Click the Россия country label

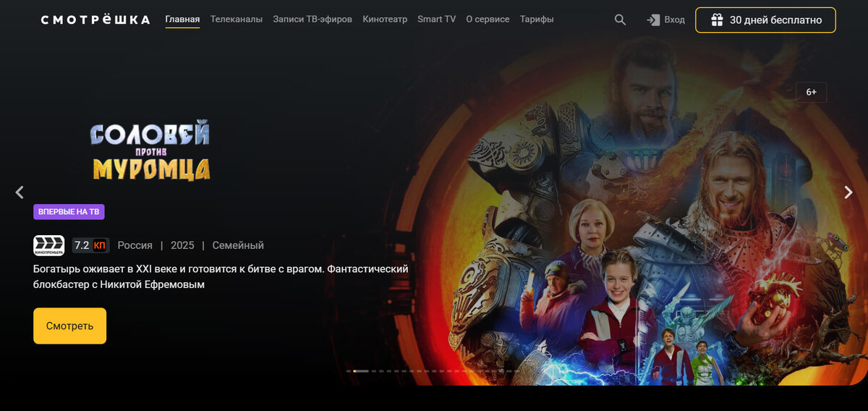pyautogui.click(x=135, y=245)
